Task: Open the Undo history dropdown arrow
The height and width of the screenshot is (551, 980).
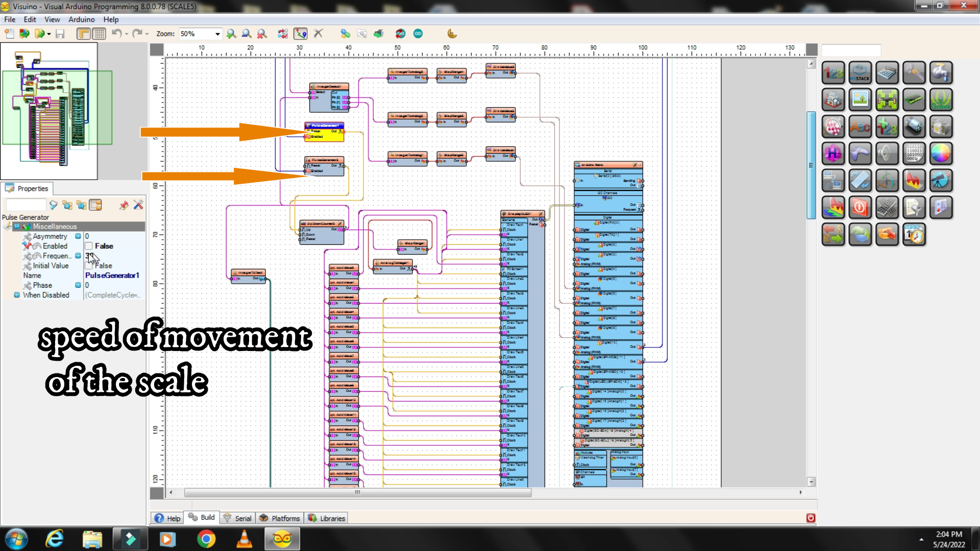Action: (x=126, y=34)
